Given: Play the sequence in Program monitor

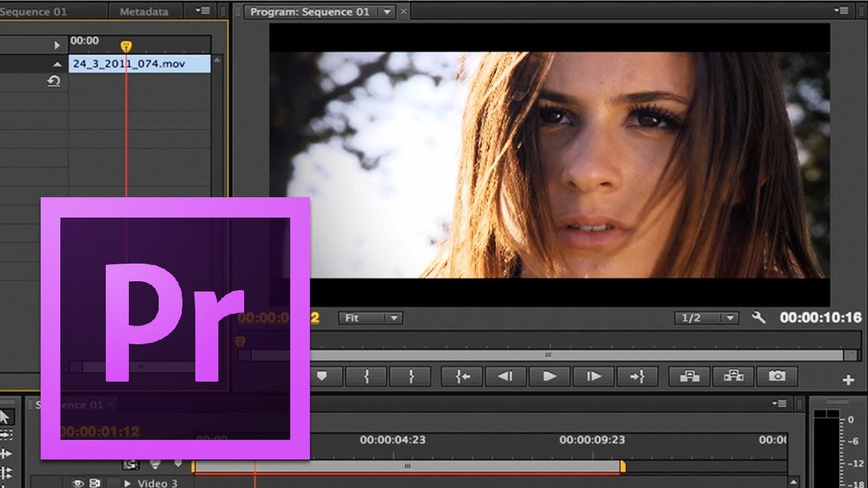Looking at the screenshot, I should coord(549,376).
